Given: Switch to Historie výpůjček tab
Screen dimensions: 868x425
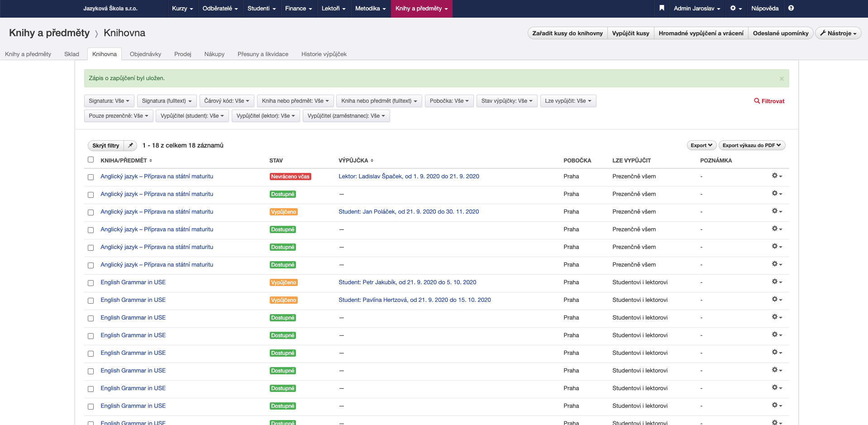Looking at the screenshot, I should [x=324, y=54].
